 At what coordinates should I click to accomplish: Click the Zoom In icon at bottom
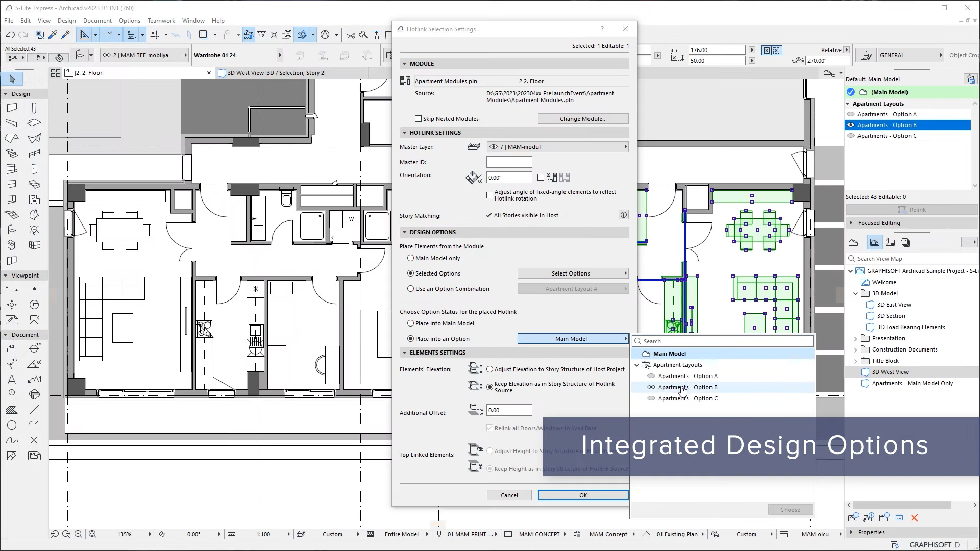tap(78, 534)
